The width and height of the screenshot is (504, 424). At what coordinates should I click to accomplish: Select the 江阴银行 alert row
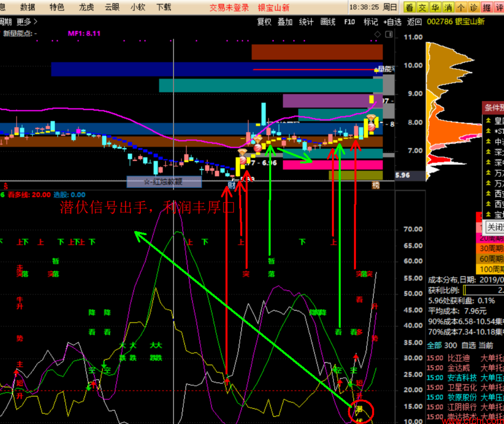[465, 407]
